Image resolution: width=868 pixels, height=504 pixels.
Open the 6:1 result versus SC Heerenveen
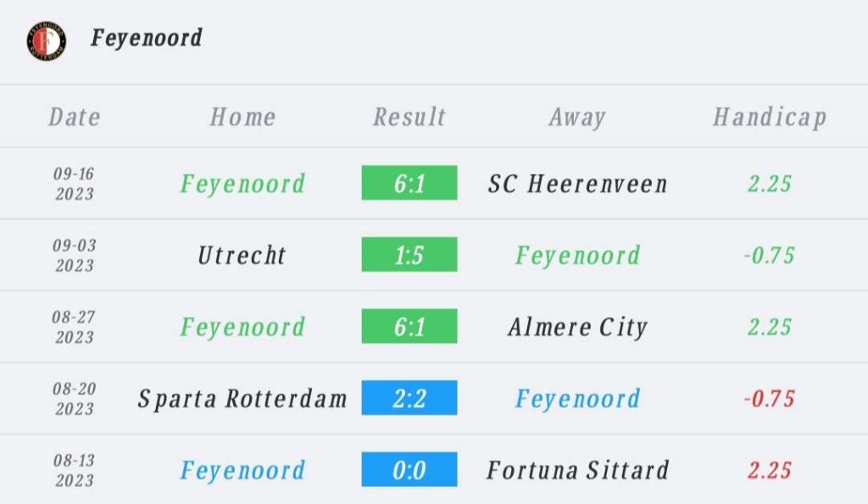point(409,182)
